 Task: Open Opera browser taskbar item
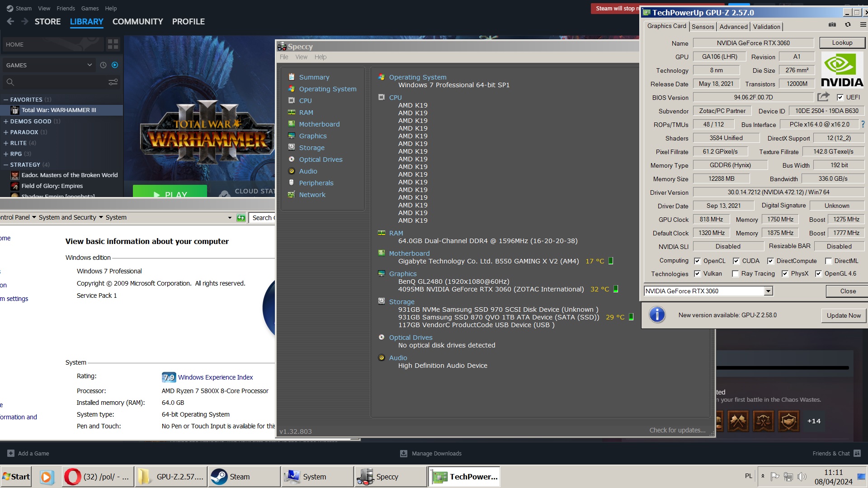(x=98, y=477)
